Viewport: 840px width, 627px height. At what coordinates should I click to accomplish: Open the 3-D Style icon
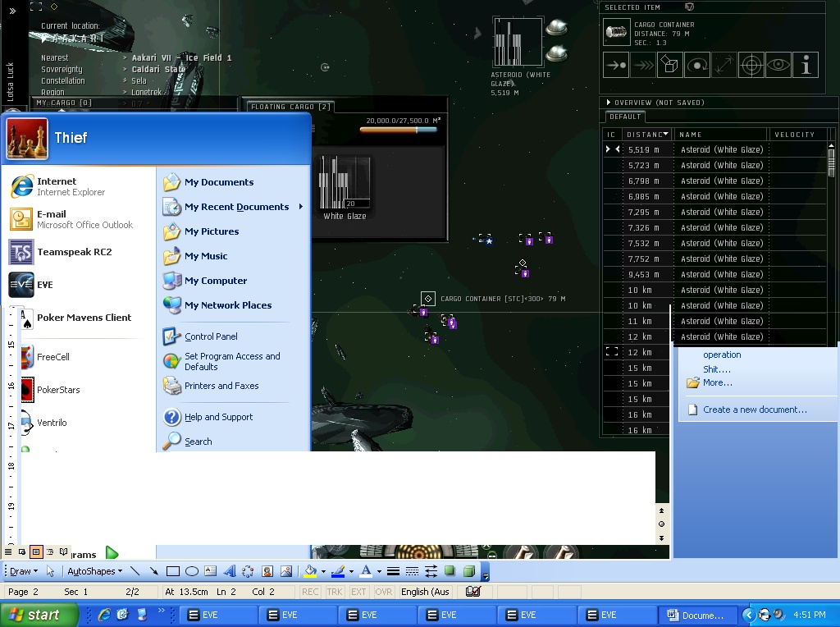tap(468, 571)
